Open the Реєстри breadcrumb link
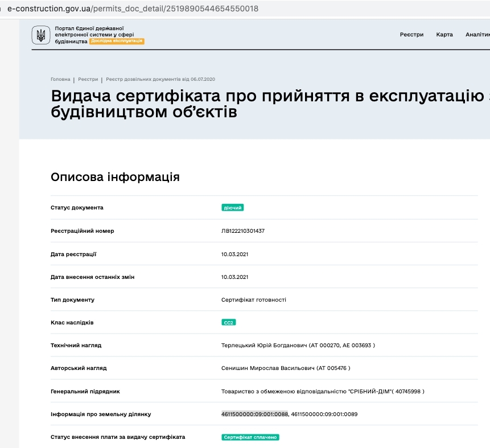Image resolution: width=490 pixels, height=448 pixels. coord(88,79)
